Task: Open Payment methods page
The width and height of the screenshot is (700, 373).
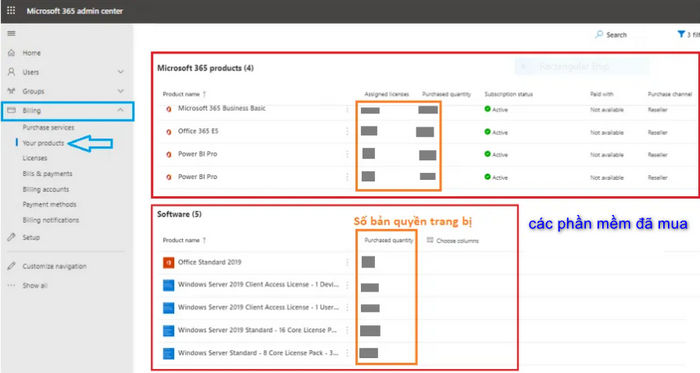Action: (x=50, y=204)
